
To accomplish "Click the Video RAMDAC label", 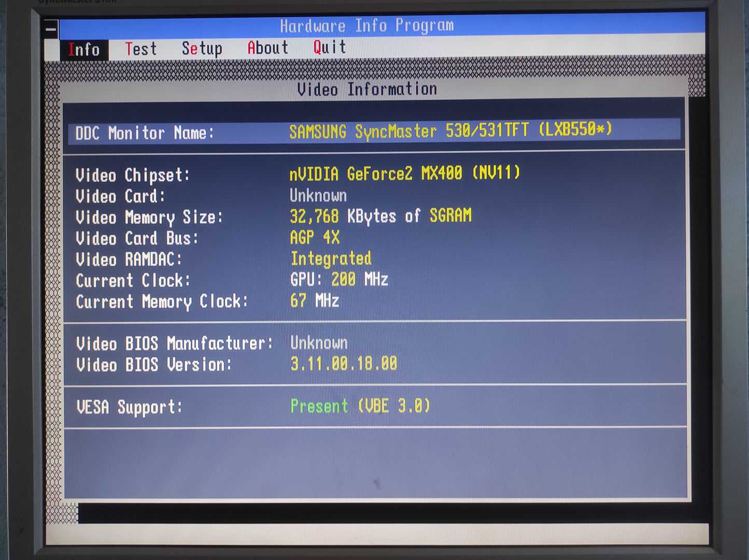I will [129, 260].
